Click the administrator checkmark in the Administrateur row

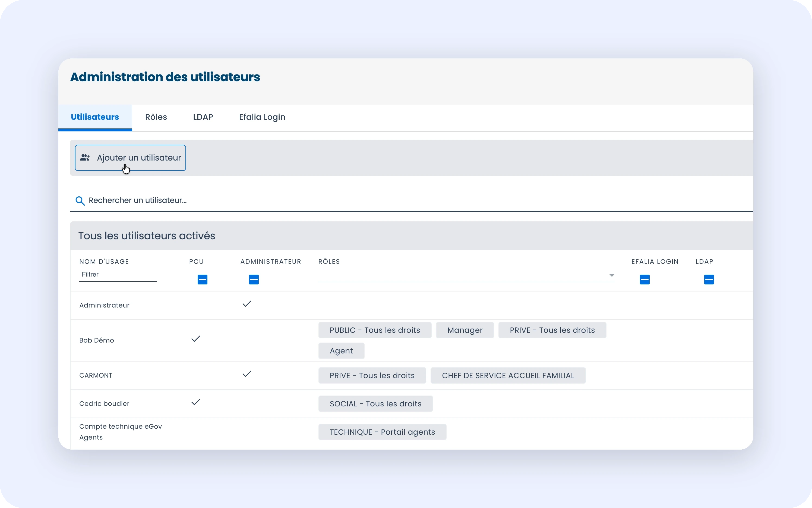click(247, 304)
